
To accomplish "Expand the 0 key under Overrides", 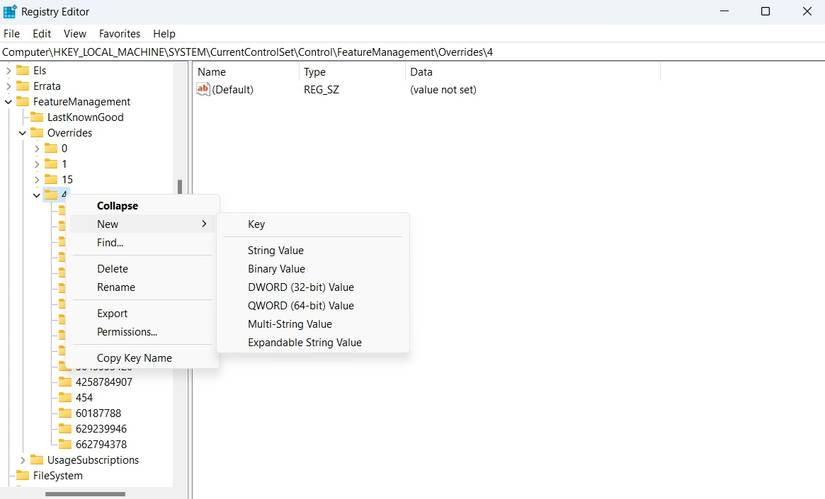I will tap(37, 148).
